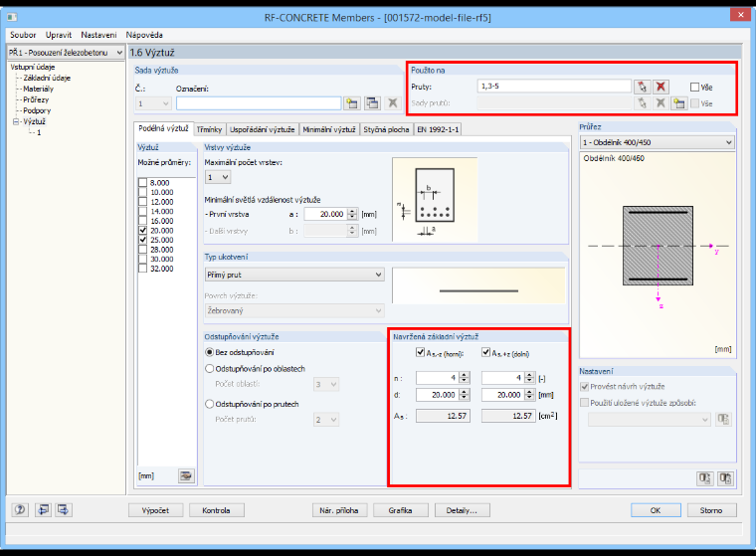Go to next table icon
Viewport: 756px width, 556px height.
[64, 509]
